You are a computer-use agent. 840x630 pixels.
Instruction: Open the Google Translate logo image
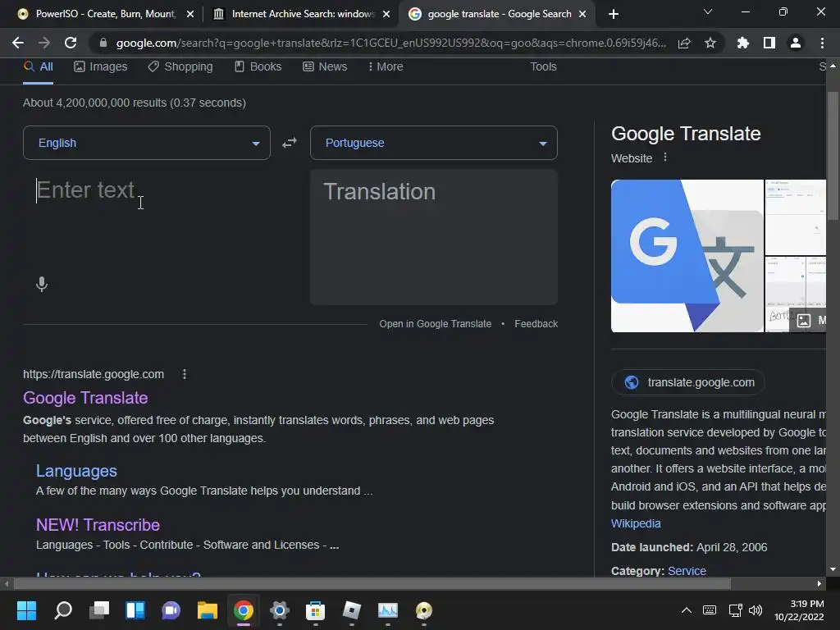(x=687, y=256)
